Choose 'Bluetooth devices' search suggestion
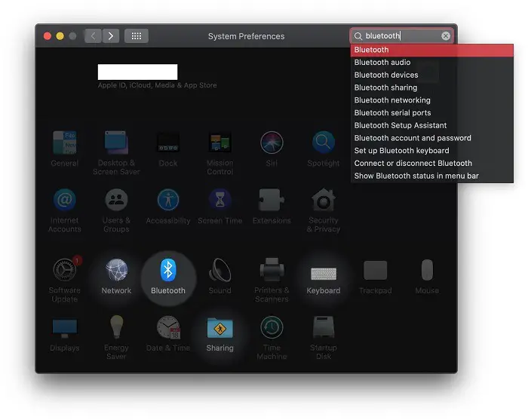528x420 pixels. [432, 75]
